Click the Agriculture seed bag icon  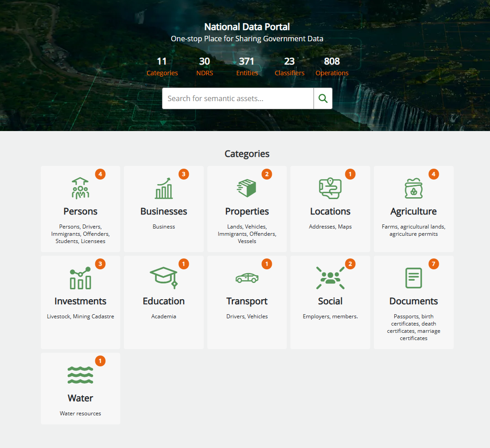pos(413,188)
